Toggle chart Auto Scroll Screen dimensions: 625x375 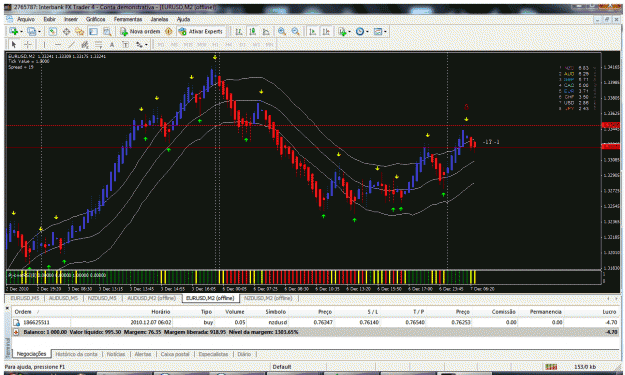coord(312,31)
